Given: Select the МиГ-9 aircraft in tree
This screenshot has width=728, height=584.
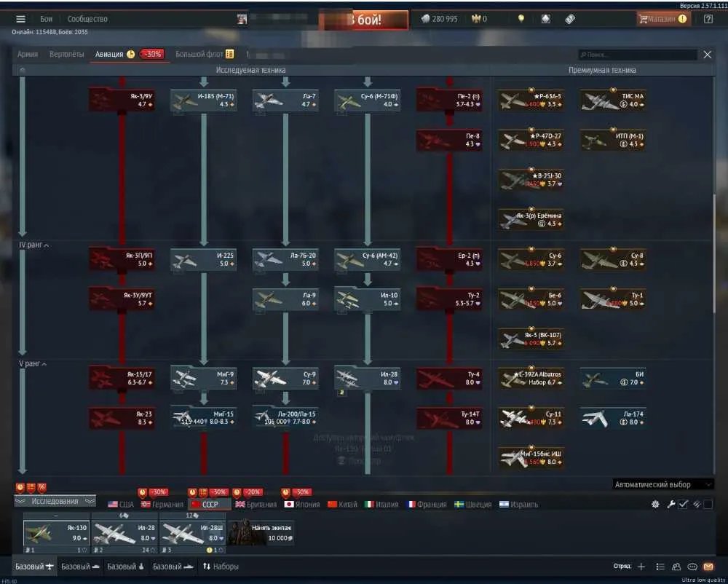Looking at the screenshot, I should (x=203, y=379).
